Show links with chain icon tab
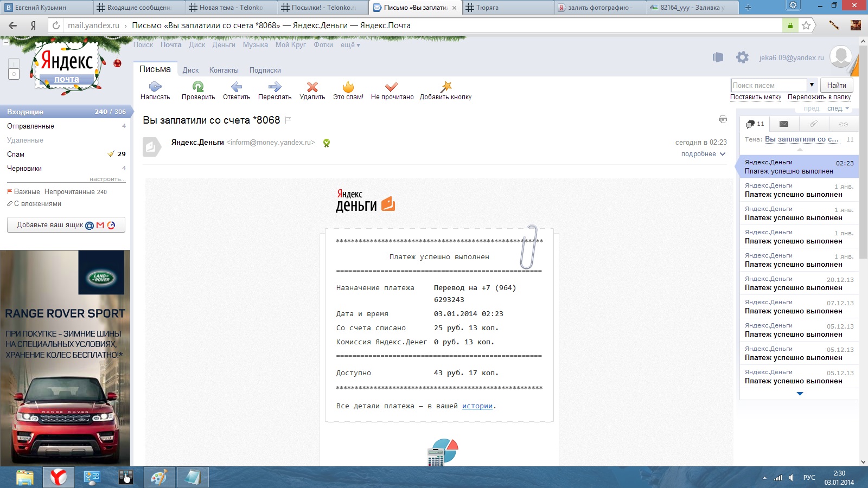Viewport: 868px width, 488px height. 844,124
